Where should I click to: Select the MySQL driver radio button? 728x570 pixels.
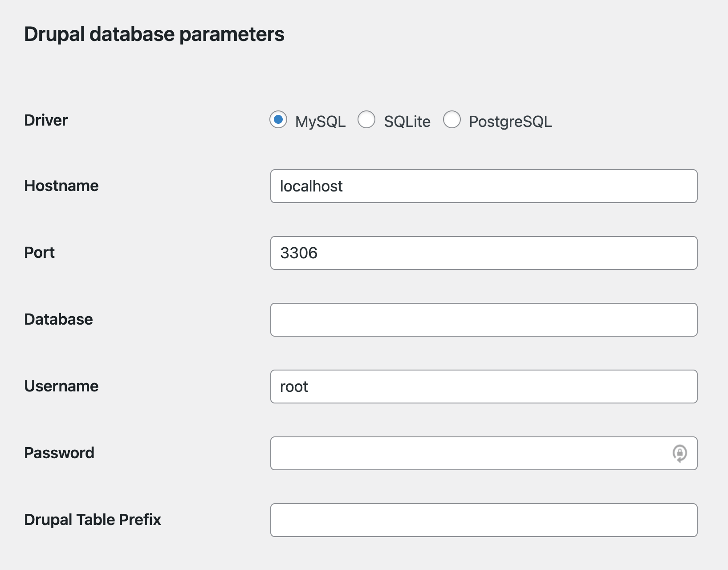tap(278, 120)
